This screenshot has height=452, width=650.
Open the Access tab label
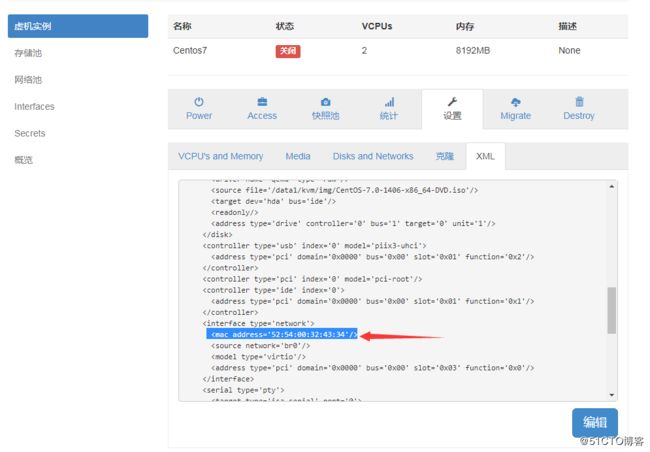(x=262, y=116)
